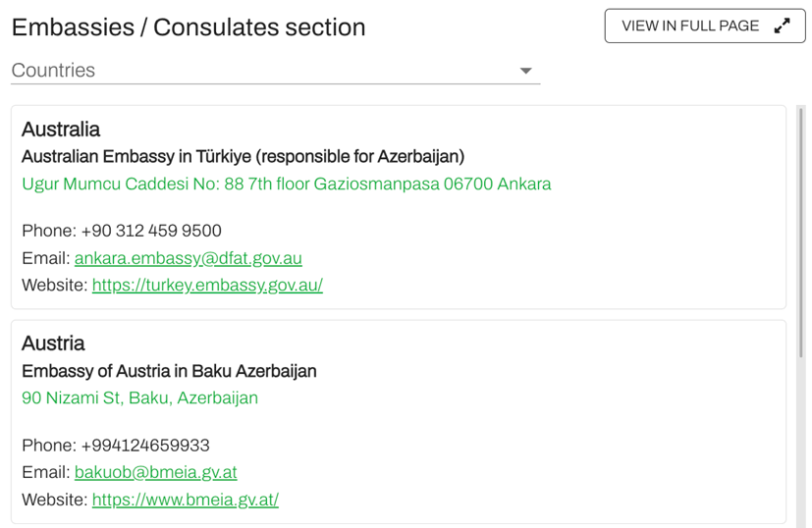Select the Austria country heading
Screen dimensions: 812x528
coord(53,343)
